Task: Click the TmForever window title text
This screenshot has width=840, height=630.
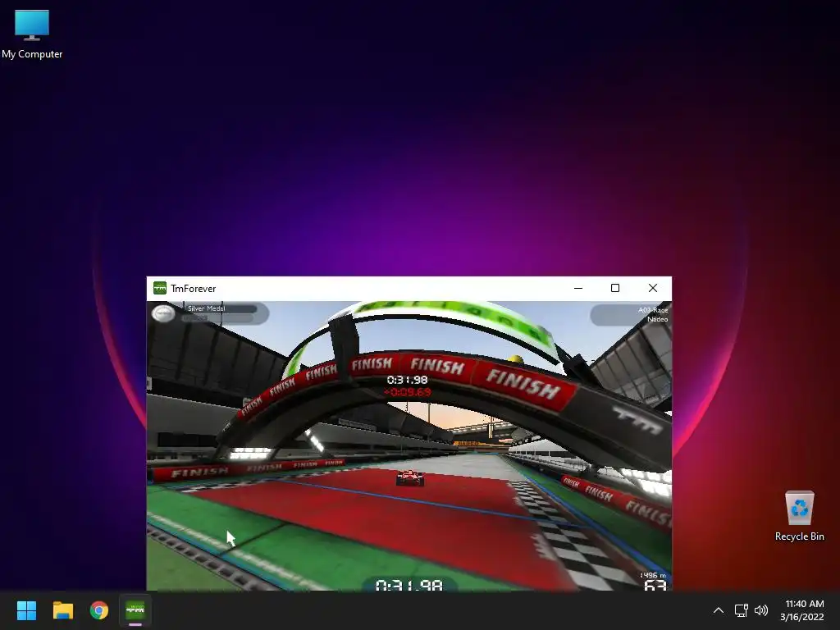Action: click(194, 288)
